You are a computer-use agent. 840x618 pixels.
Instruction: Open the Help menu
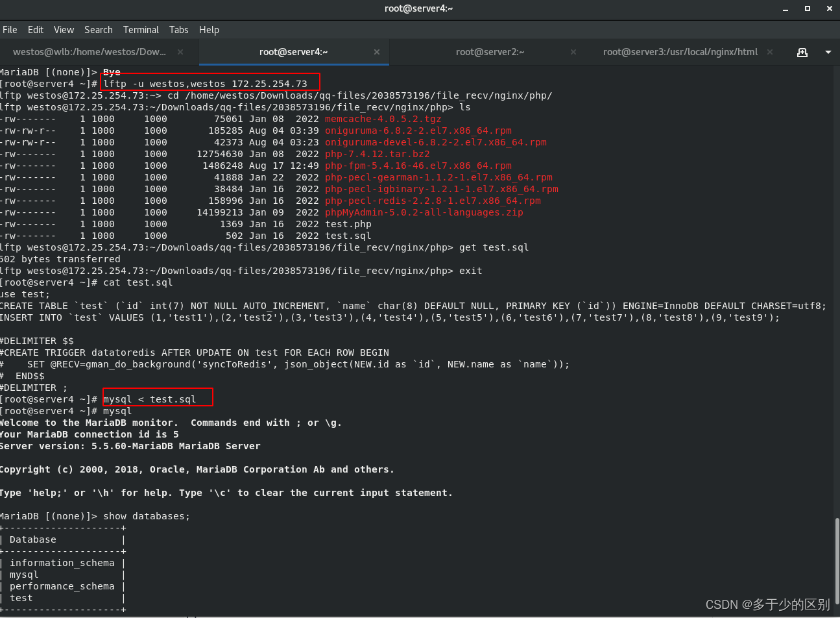pos(209,30)
